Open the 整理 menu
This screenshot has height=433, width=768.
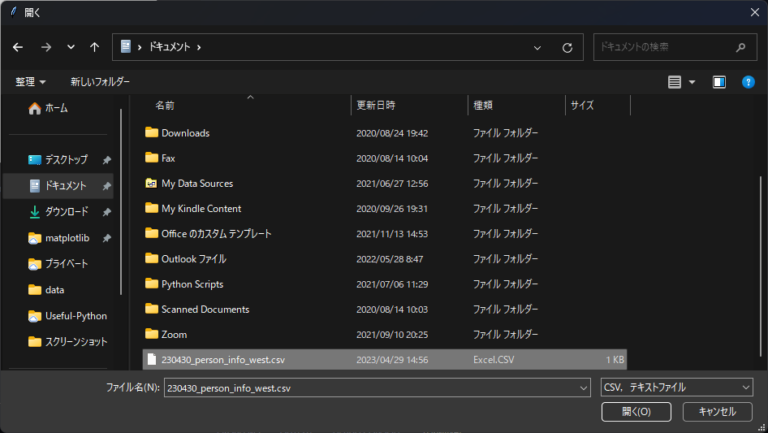click(30, 82)
